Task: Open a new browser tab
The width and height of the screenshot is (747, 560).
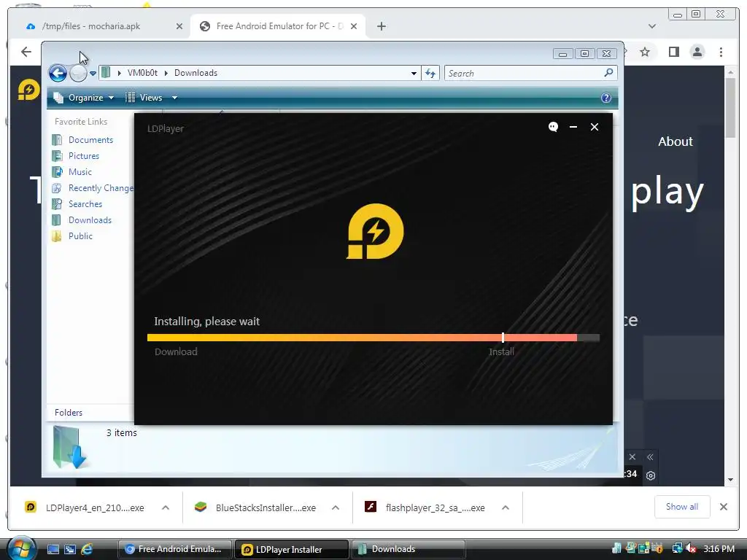Action: [381, 26]
